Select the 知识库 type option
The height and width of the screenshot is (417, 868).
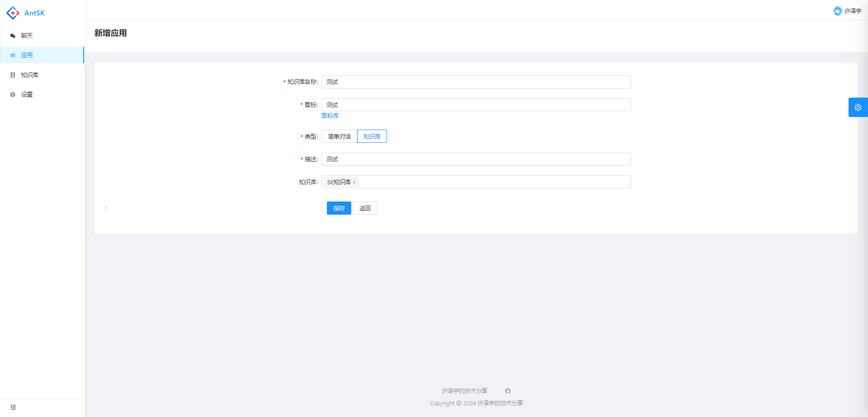pyautogui.click(x=372, y=136)
